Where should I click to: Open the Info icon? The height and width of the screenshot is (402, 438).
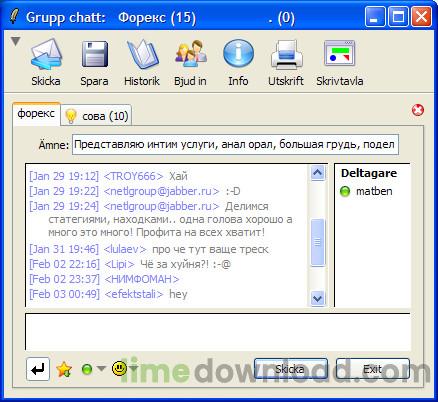point(238,54)
